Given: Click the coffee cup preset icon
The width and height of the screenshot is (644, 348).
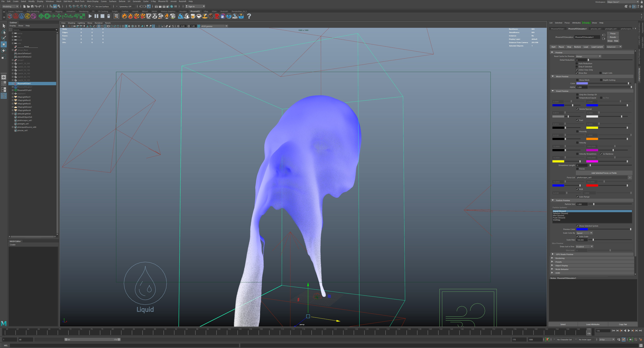Looking at the screenshot, I should click(x=199, y=16).
